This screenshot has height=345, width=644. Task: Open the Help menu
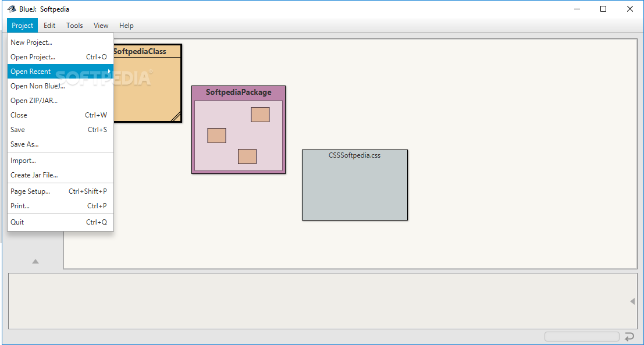tap(126, 26)
